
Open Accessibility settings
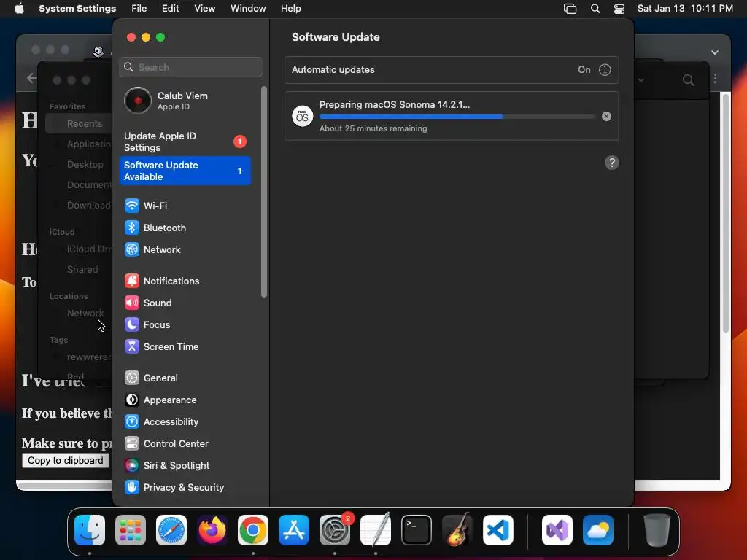click(185, 422)
